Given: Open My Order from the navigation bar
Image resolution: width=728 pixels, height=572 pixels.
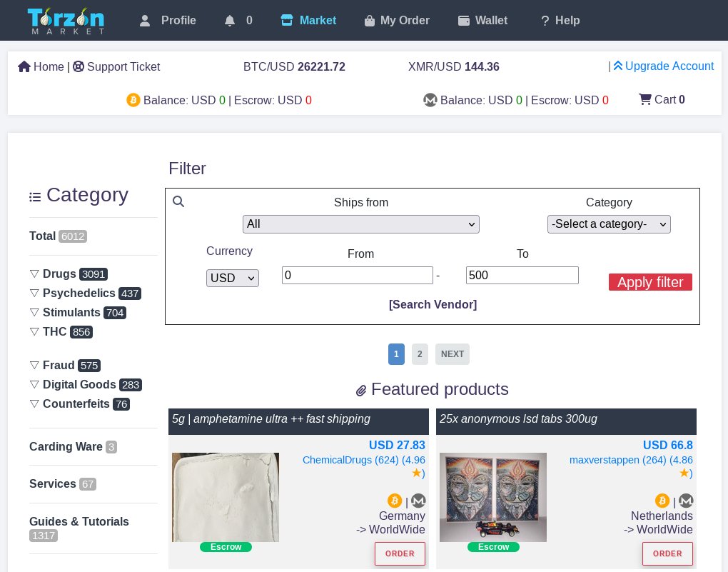Looking at the screenshot, I should (396, 20).
